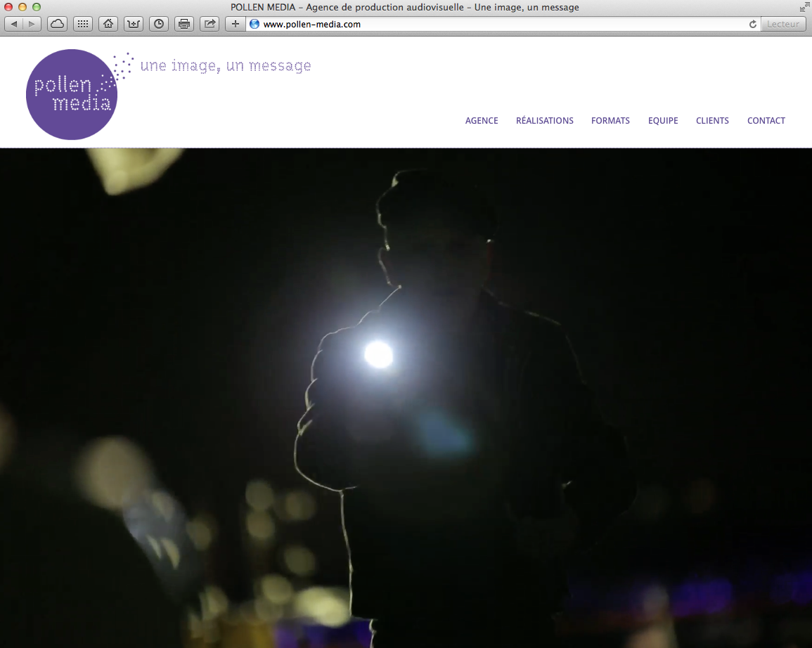Click the globe site icon in address bar
The width and height of the screenshot is (812, 648).
click(254, 24)
